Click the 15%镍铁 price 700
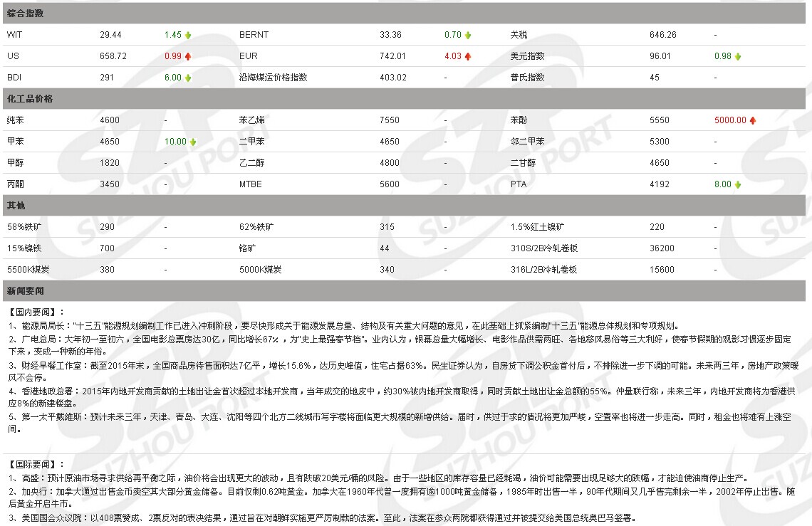This screenshot has height=526, width=812. pos(107,248)
